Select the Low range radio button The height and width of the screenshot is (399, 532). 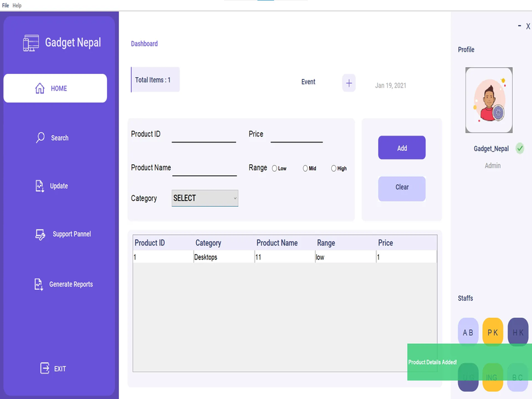275,168
